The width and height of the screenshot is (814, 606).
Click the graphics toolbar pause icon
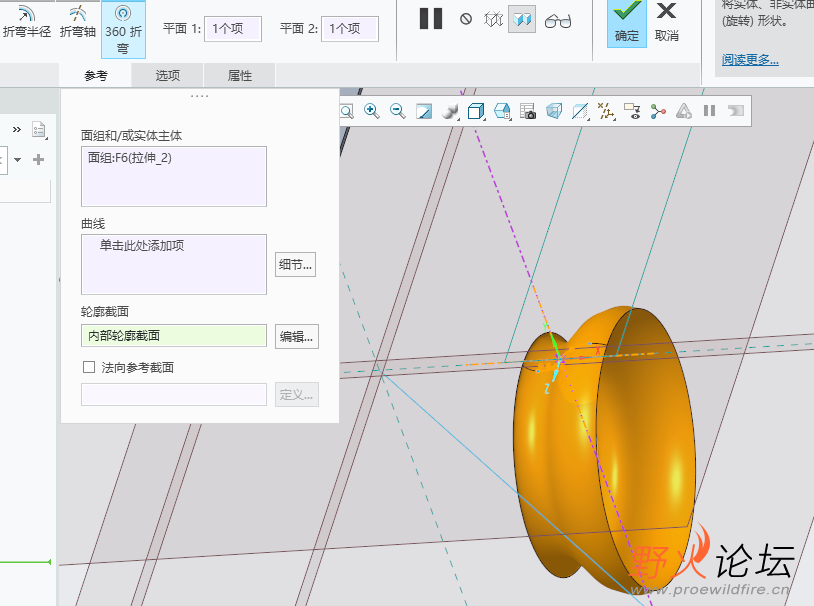click(x=710, y=111)
